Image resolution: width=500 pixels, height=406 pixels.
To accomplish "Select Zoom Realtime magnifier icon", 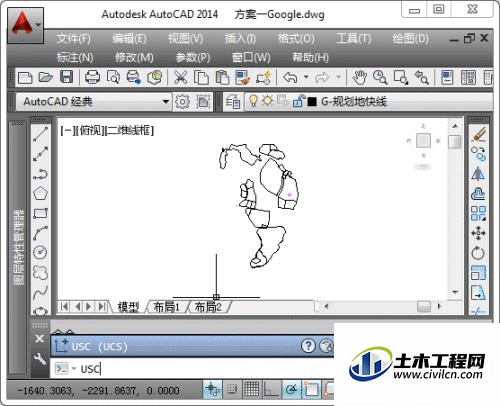I will pos(380,78).
